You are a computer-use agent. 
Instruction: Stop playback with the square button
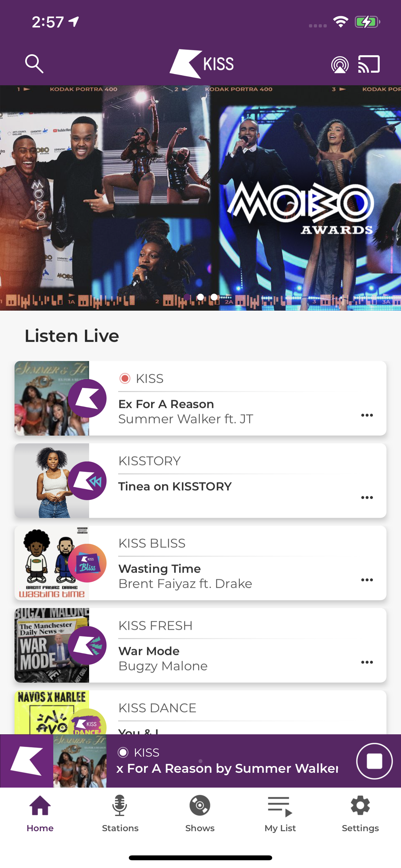(x=375, y=761)
